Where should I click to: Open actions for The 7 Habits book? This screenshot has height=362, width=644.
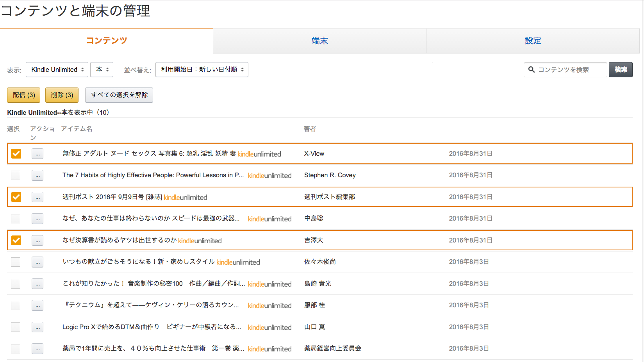pos(37,175)
